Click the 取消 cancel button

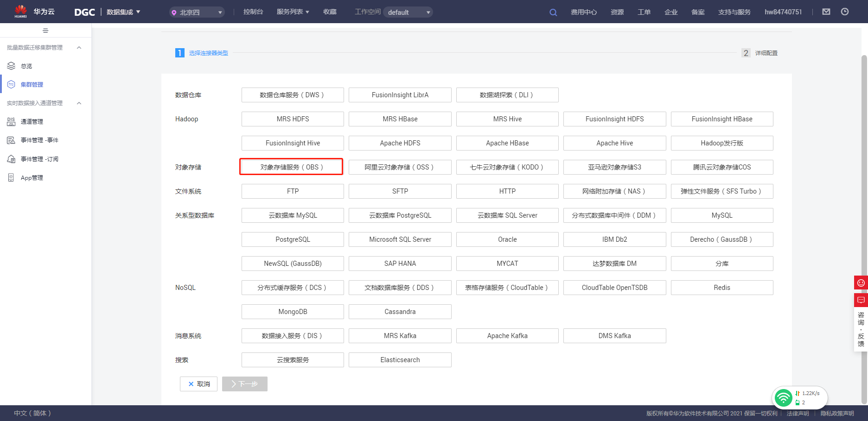coord(198,384)
